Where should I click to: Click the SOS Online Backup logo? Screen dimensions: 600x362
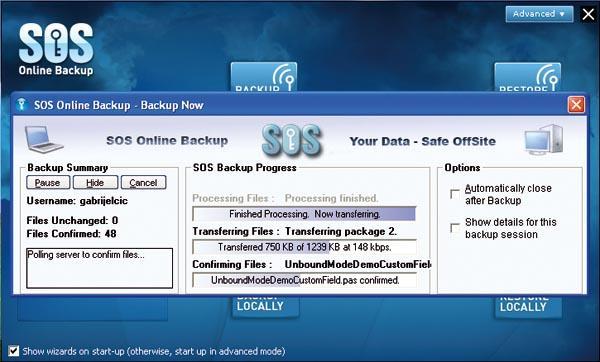56,50
